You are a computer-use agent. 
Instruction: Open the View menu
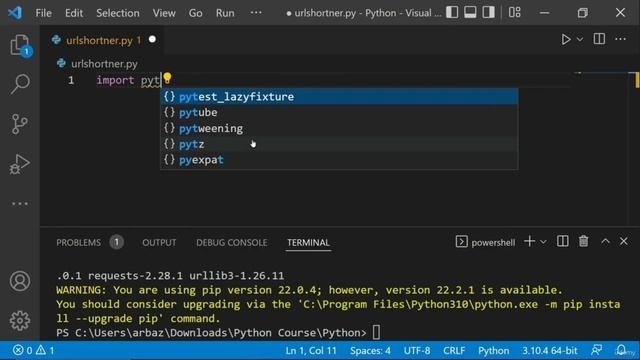coord(164,13)
